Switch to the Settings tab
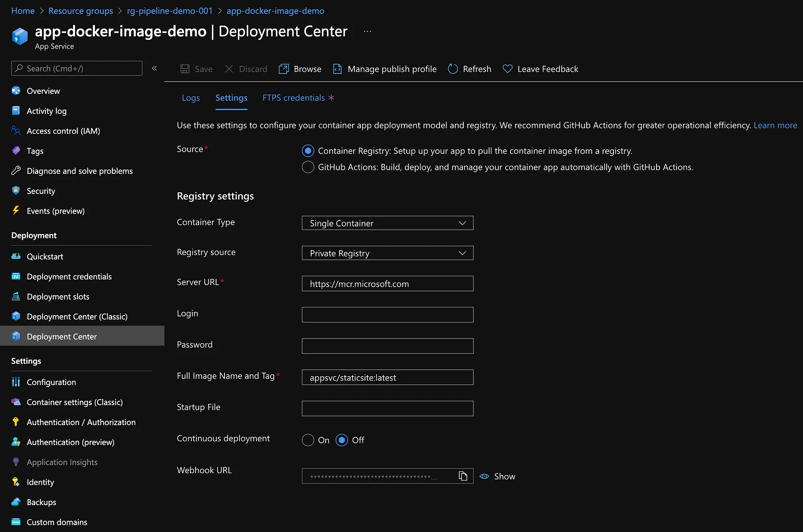 tap(231, 98)
